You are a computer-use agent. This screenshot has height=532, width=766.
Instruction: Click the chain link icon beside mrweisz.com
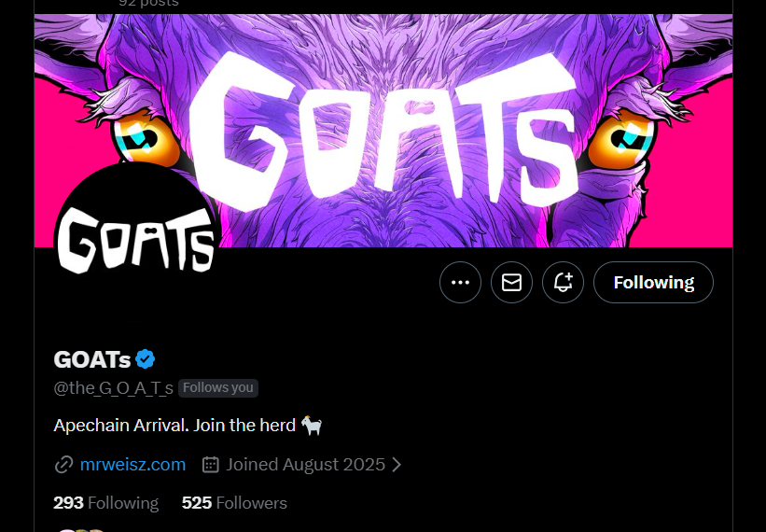pos(63,464)
